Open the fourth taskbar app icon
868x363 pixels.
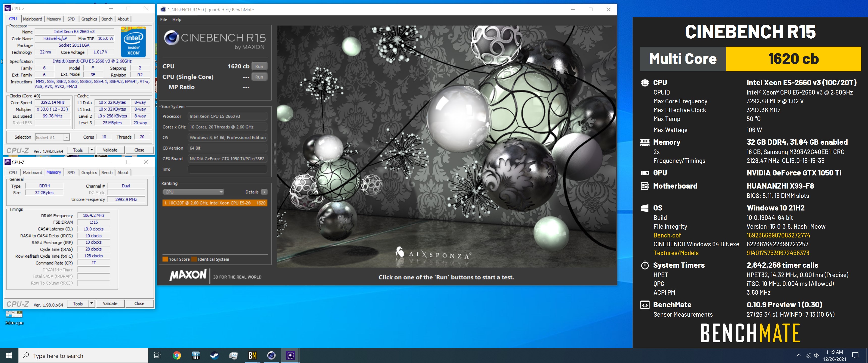click(233, 356)
